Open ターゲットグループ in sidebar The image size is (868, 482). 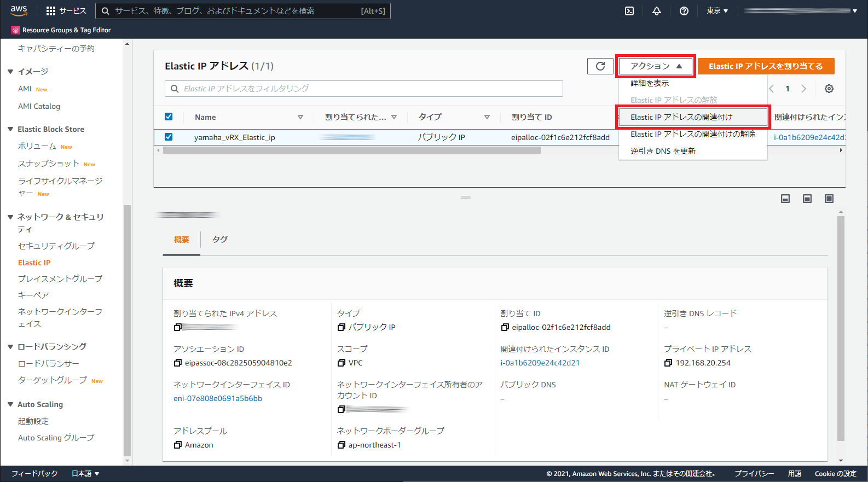[53, 380]
